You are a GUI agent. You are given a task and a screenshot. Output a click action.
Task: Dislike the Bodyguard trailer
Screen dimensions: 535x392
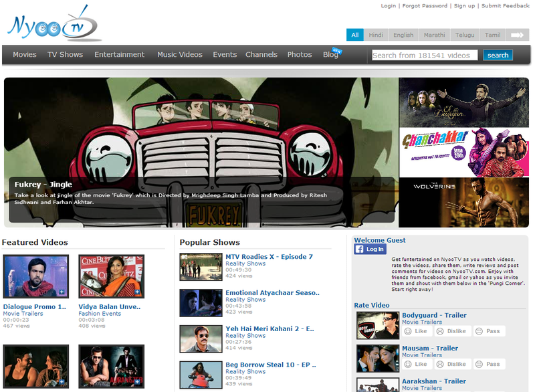click(x=453, y=331)
